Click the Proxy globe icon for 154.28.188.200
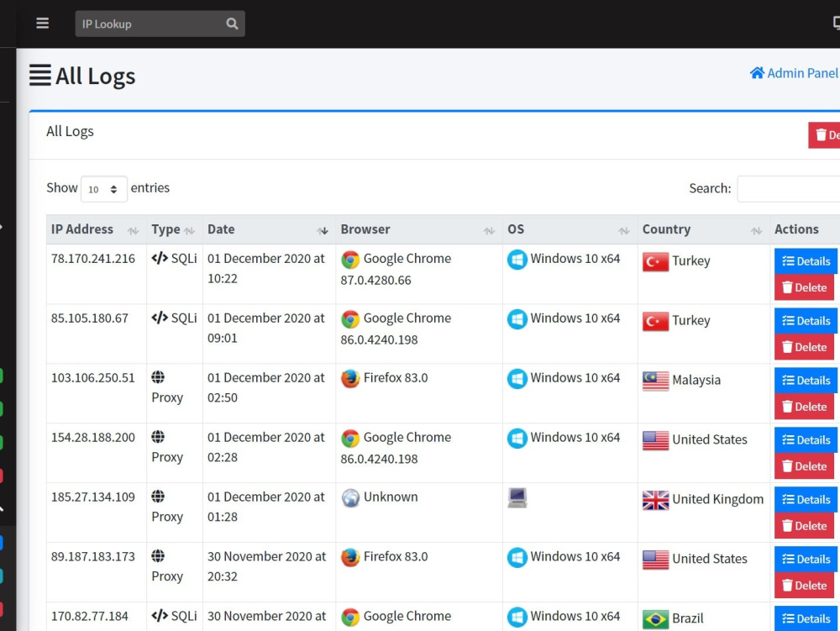840x631 pixels. pyautogui.click(x=158, y=437)
